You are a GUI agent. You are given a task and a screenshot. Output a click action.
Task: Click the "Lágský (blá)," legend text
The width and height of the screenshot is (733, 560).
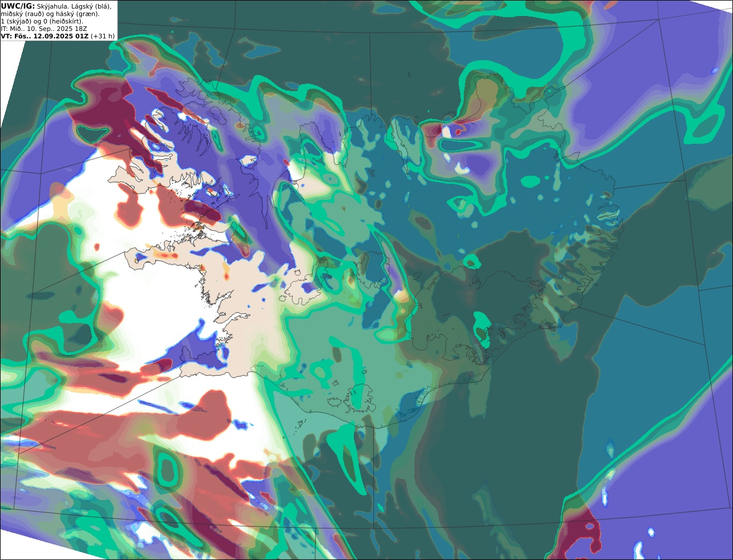pyautogui.click(x=91, y=6)
